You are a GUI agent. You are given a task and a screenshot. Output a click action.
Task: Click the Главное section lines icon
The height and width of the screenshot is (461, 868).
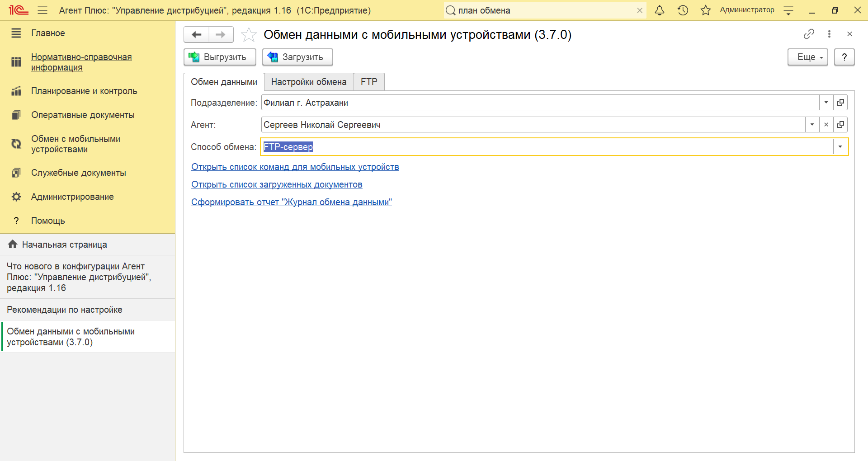(16, 33)
